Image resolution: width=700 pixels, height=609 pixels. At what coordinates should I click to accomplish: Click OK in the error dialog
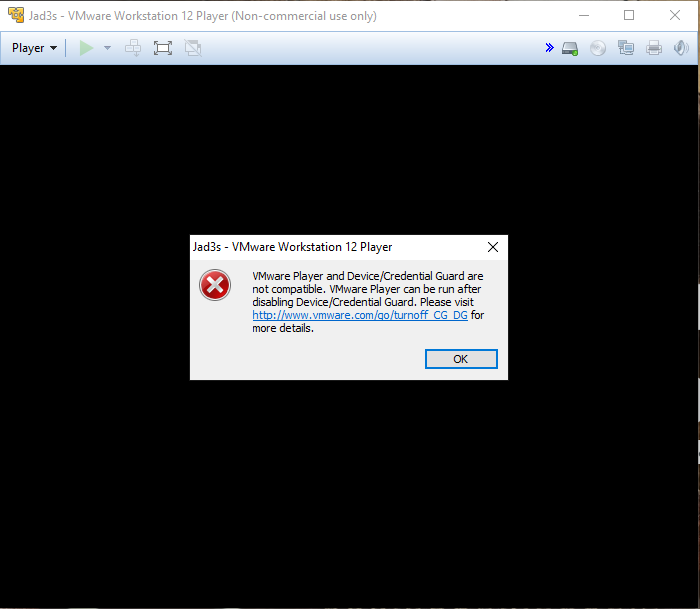[x=461, y=359]
